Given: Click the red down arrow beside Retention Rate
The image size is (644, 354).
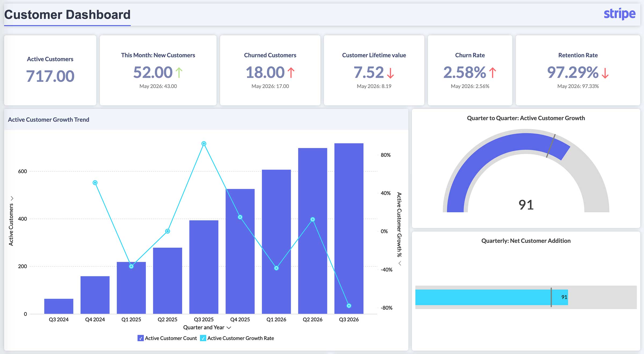Looking at the screenshot, I should (605, 73).
